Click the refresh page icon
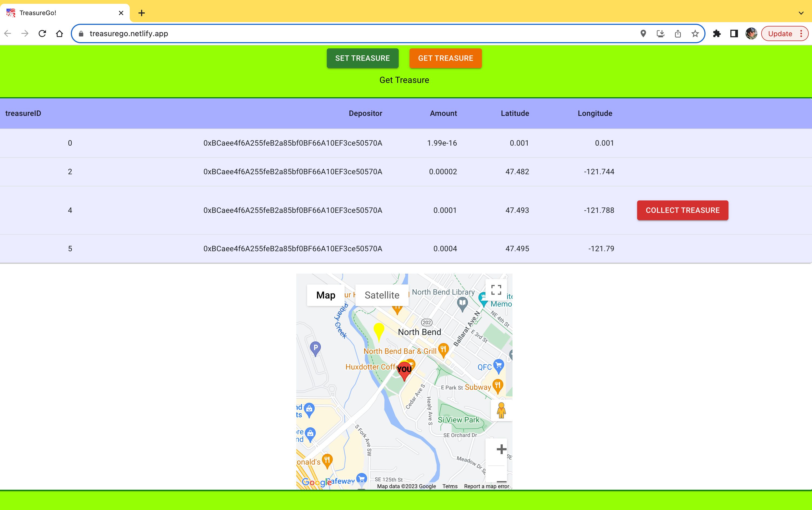 pyautogui.click(x=43, y=33)
